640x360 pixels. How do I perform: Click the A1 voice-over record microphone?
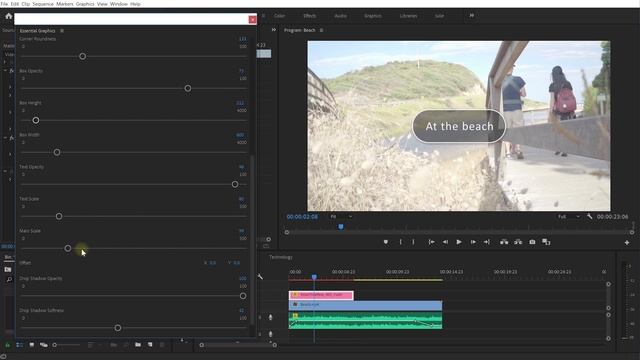[270, 317]
